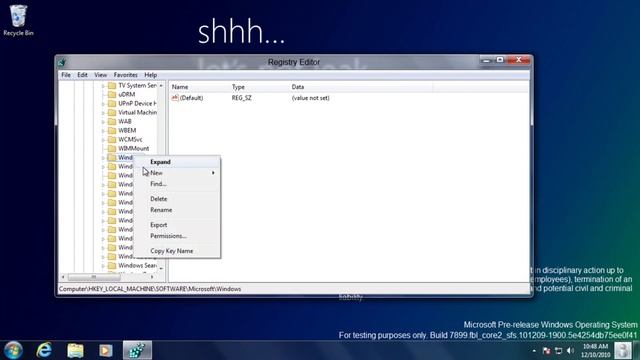The image size is (640, 360).
Task: Select the "(Default)" value name
Action: (191, 98)
